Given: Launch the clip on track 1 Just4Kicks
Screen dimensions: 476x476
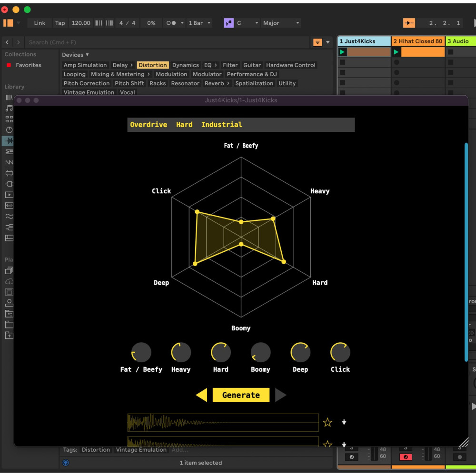Looking at the screenshot, I should click(x=342, y=52).
